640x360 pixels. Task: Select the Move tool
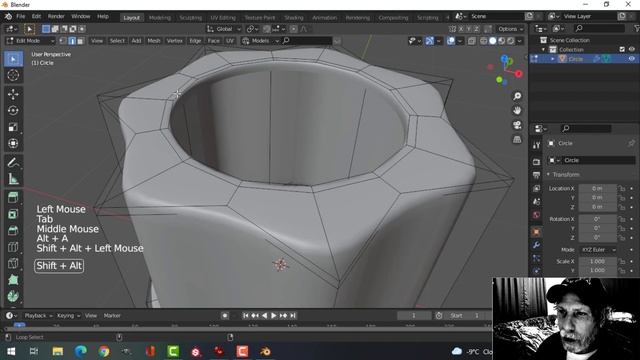pyautogui.click(x=13, y=94)
